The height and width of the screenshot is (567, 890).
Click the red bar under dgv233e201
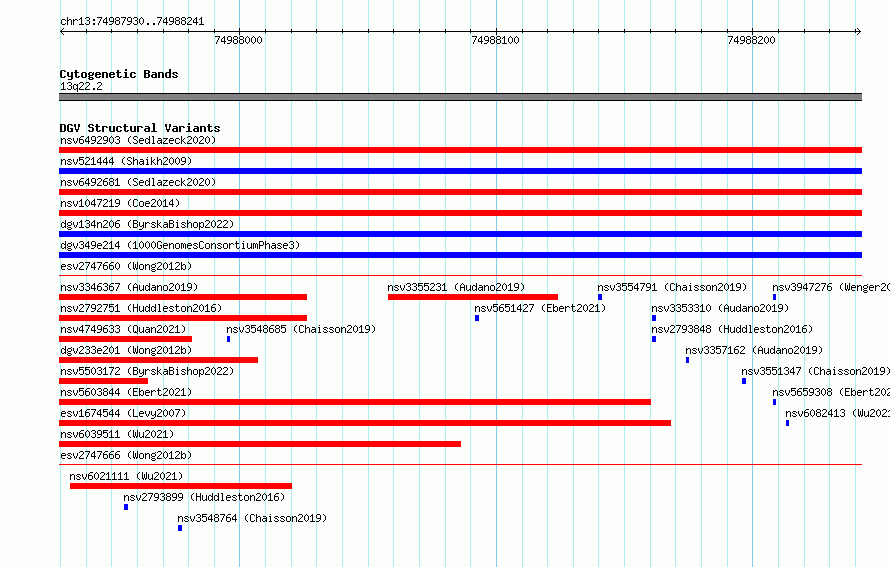(x=158, y=360)
